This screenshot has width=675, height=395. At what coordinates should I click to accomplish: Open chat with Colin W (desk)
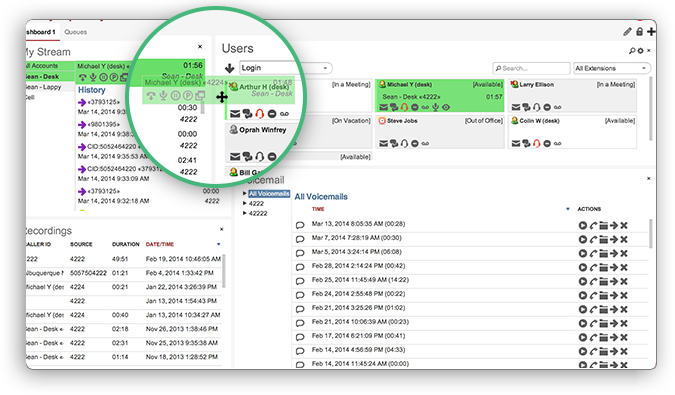coord(526,143)
